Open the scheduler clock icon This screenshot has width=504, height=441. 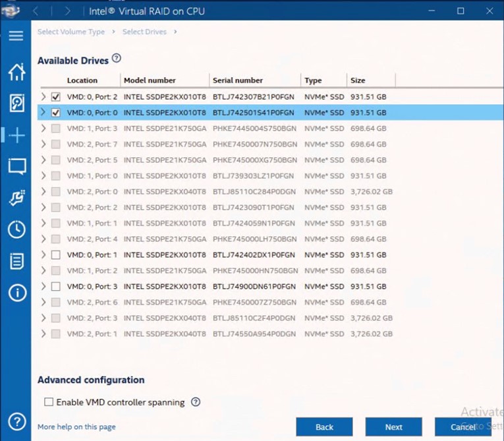16,229
